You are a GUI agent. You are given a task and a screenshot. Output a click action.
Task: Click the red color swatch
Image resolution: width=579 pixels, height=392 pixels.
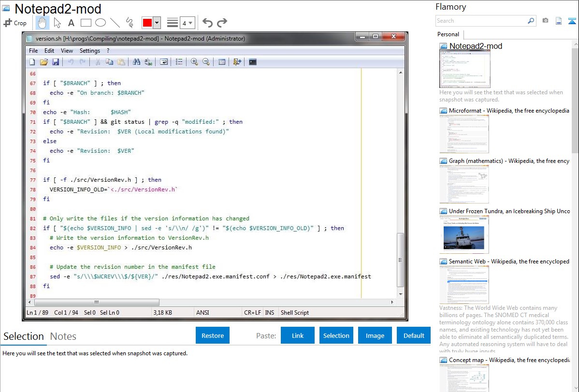tap(147, 23)
